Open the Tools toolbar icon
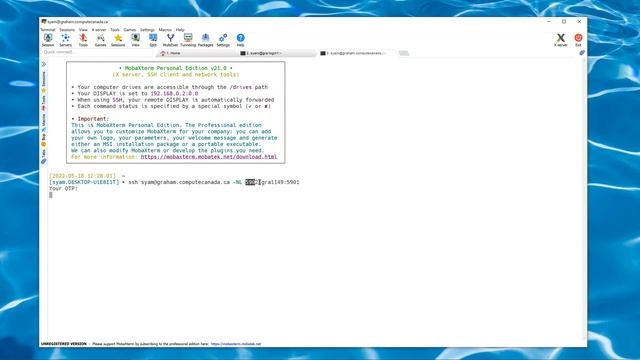The height and width of the screenshot is (360, 640). 83,40
